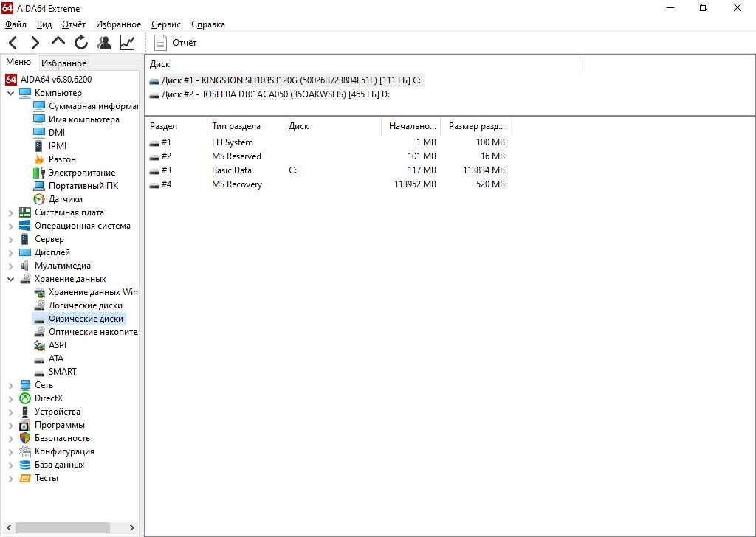Image resolution: width=756 pixels, height=537 pixels.
Task: Open the Избранное menu in menu bar
Action: pyautogui.click(x=118, y=24)
